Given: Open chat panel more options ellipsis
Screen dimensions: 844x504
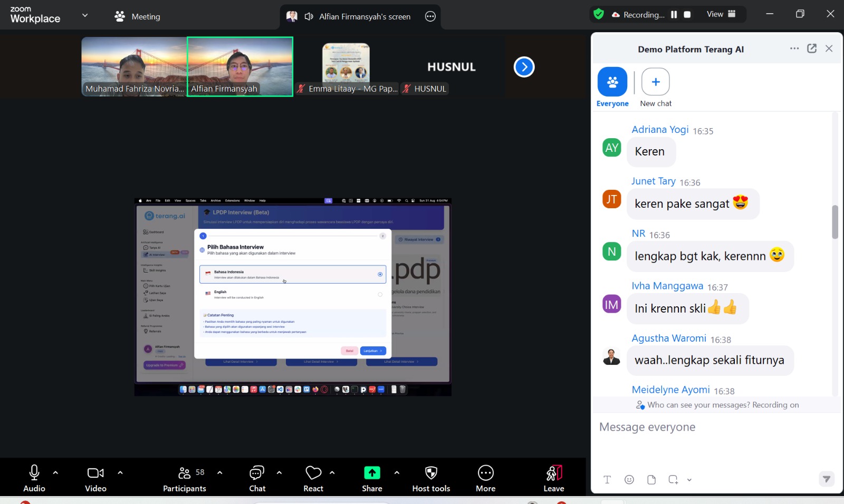Looking at the screenshot, I should pyautogui.click(x=794, y=49).
